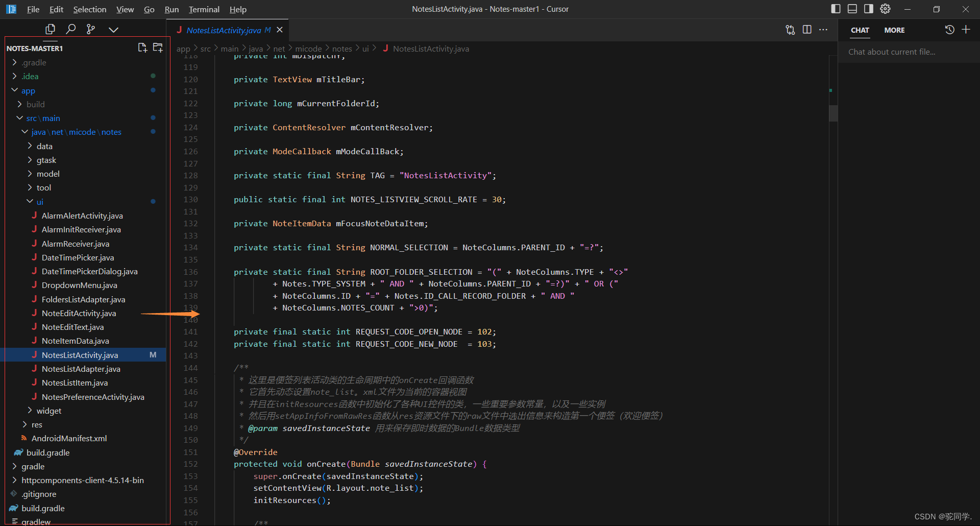
Task: Collapse the java\net\micode\notes folder
Action: tap(77, 132)
